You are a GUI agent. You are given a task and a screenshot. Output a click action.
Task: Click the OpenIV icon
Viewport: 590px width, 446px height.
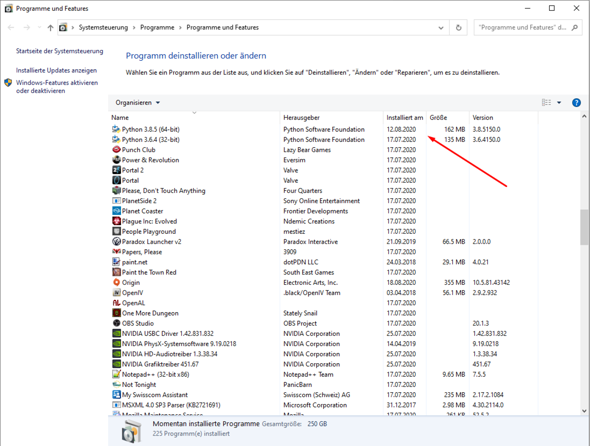point(116,292)
